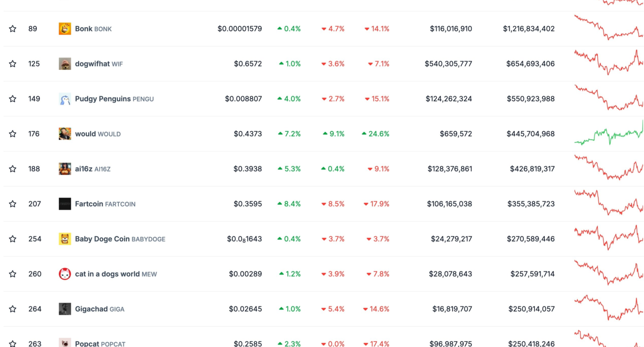Viewport: 644px width, 347px height.
Task: Click the dogwifhat coin logo icon
Action: (65, 64)
